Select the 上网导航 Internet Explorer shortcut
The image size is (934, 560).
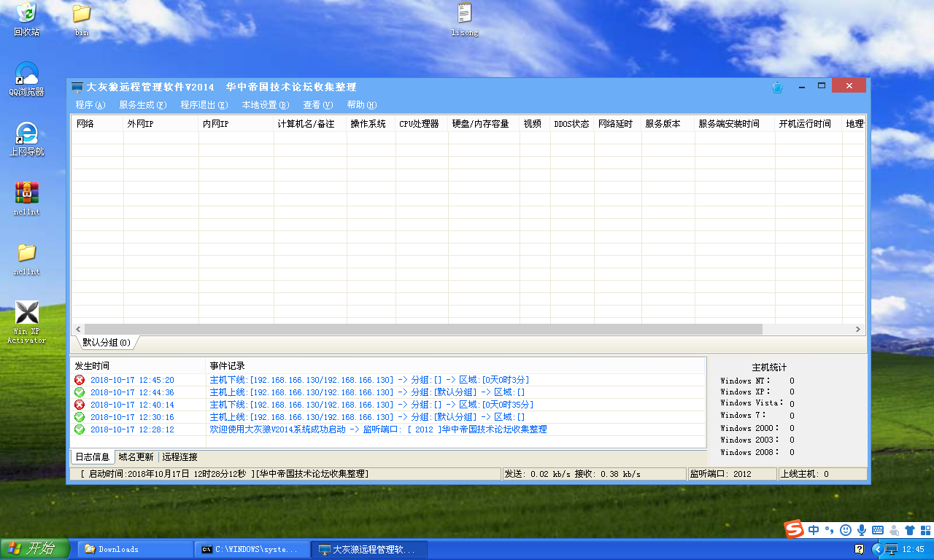click(27, 139)
